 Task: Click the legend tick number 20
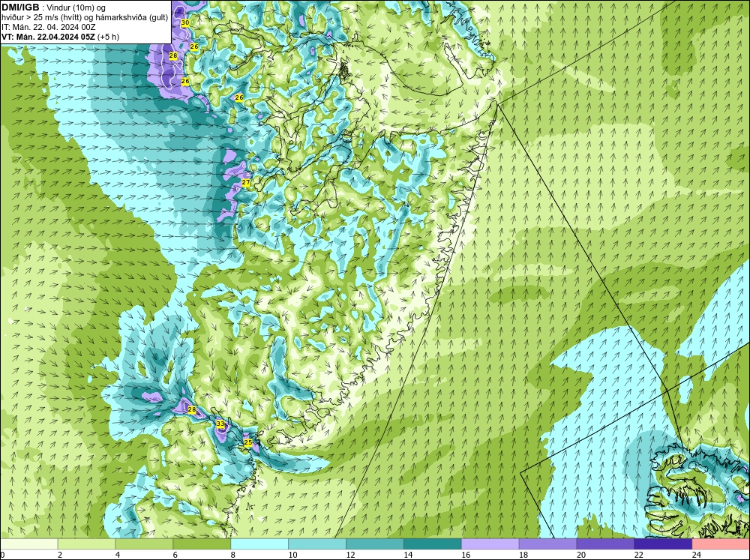tap(581, 555)
